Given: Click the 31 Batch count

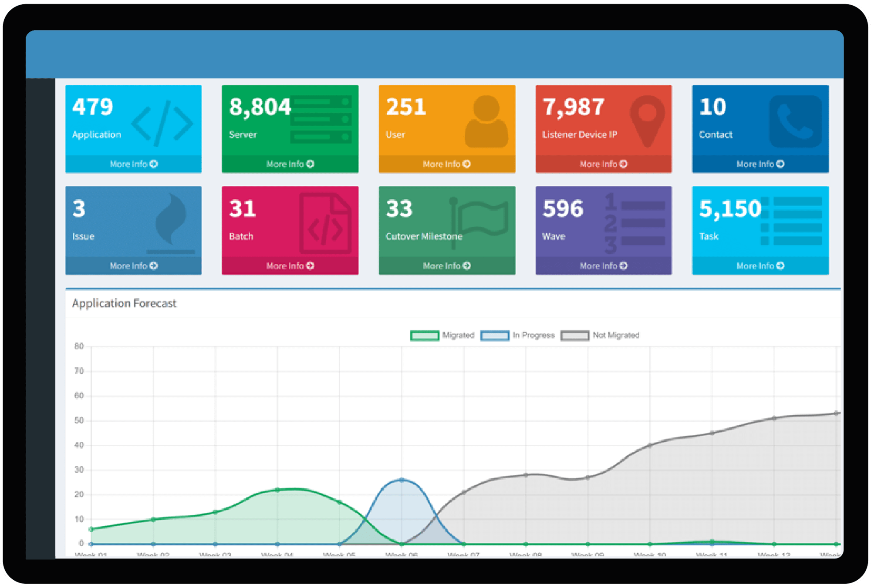Looking at the screenshot, I should [243, 209].
